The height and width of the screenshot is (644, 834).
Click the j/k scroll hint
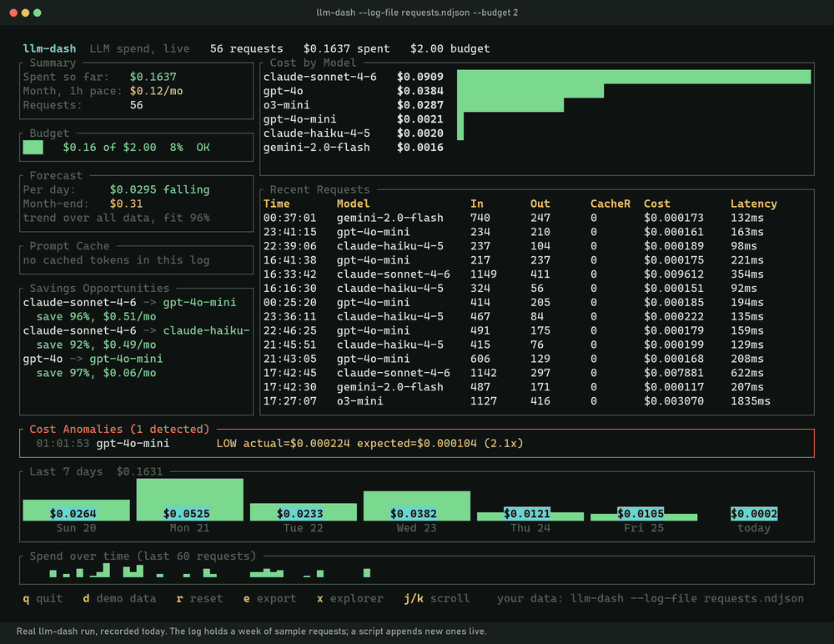437,598
